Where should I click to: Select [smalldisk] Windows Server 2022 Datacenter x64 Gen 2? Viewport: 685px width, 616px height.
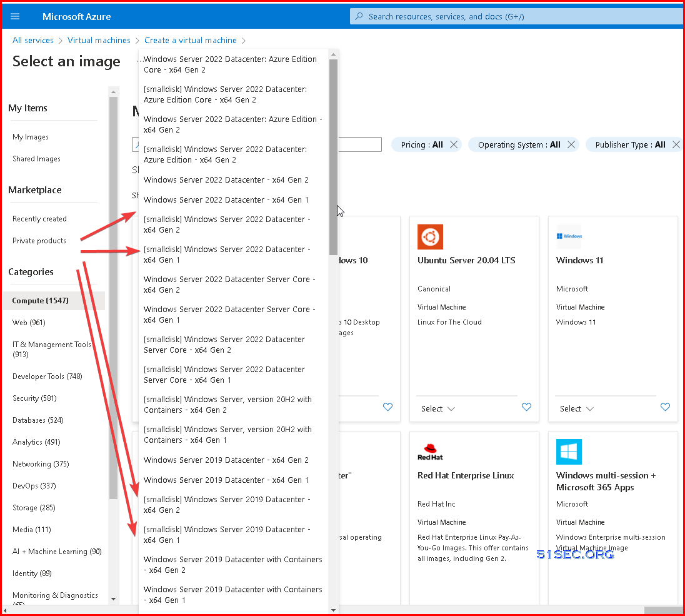pyautogui.click(x=234, y=225)
